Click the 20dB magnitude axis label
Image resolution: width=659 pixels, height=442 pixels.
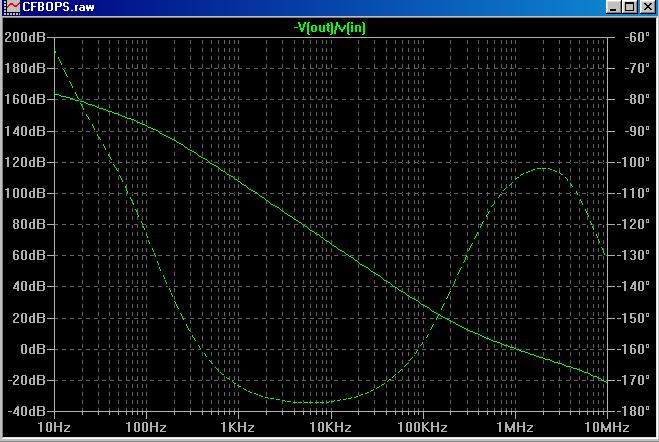coord(29,318)
